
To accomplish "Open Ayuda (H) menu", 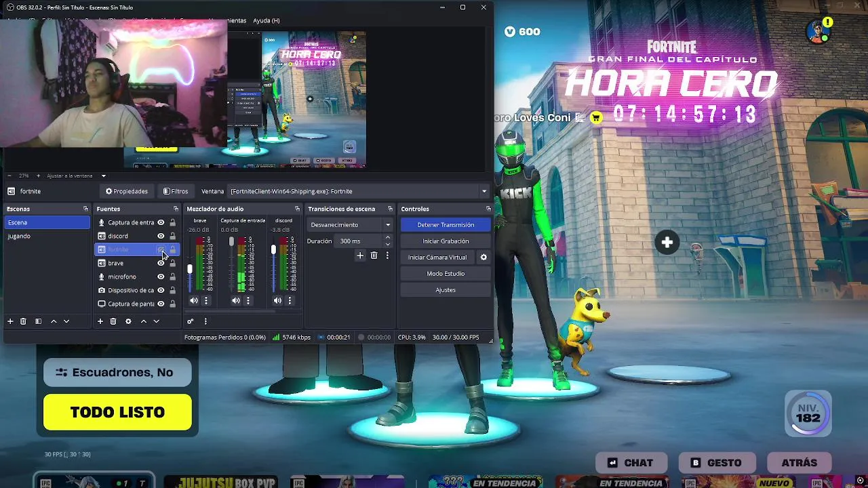I will [266, 20].
